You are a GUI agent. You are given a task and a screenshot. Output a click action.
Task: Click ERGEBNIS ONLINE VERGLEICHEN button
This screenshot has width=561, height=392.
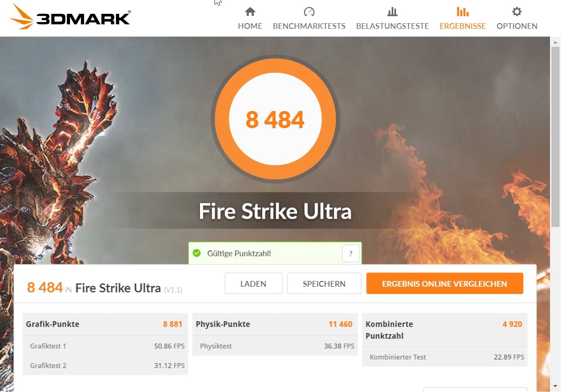coord(445,283)
